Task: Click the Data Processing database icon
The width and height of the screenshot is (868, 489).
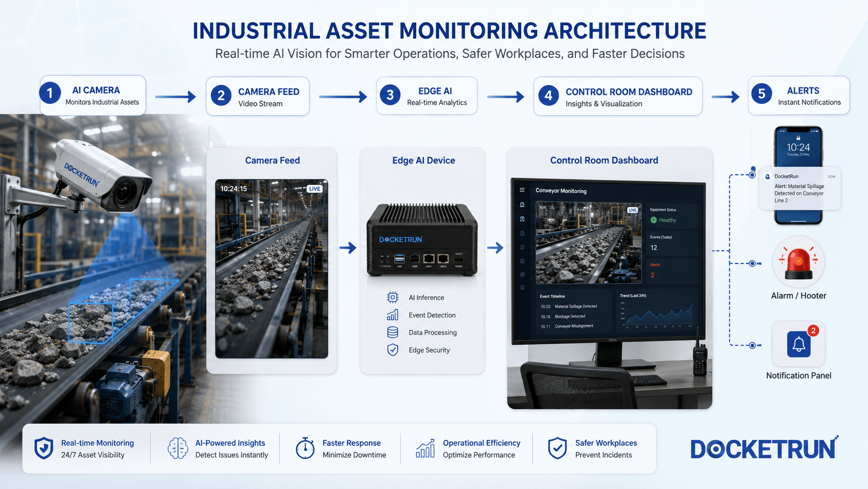Action: point(392,333)
